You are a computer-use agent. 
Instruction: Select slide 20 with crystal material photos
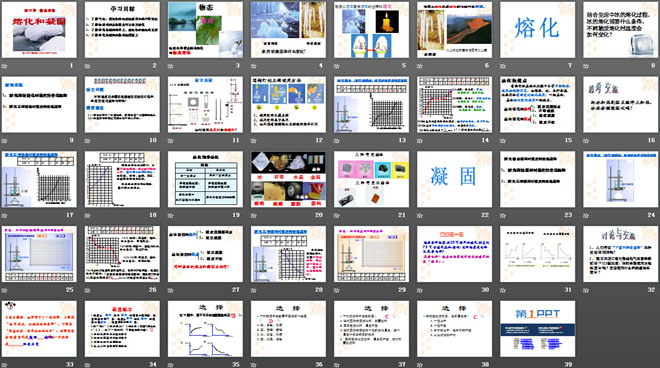(x=288, y=179)
